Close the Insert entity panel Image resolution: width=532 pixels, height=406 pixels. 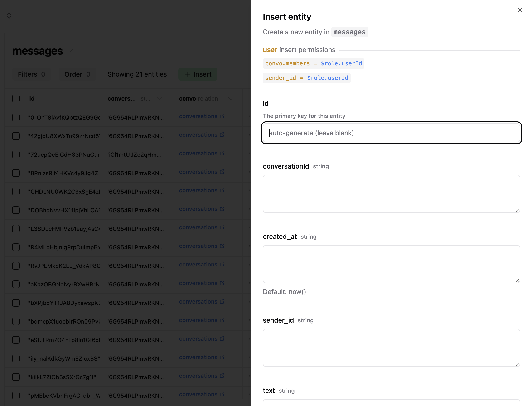[x=520, y=10]
